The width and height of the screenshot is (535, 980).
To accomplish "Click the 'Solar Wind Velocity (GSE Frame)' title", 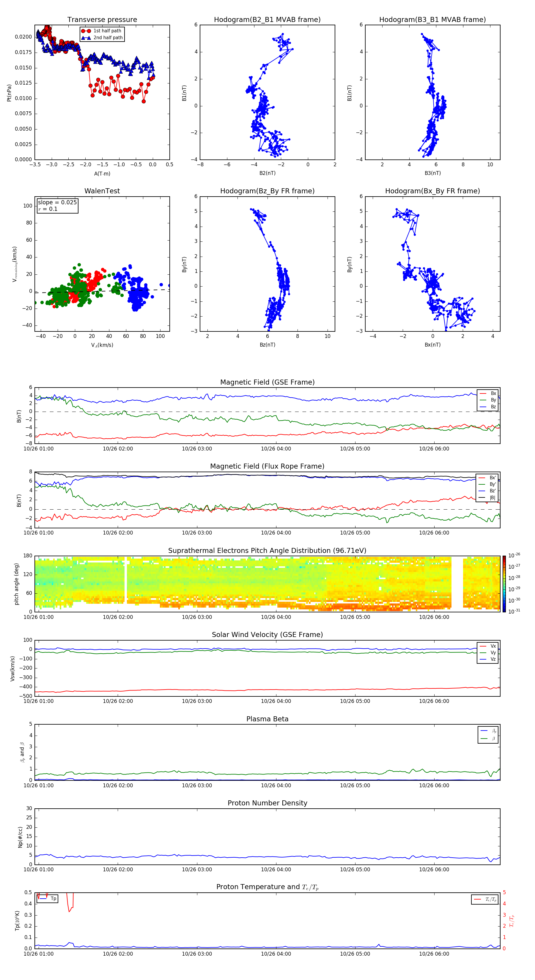I will (x=267, y=635).
